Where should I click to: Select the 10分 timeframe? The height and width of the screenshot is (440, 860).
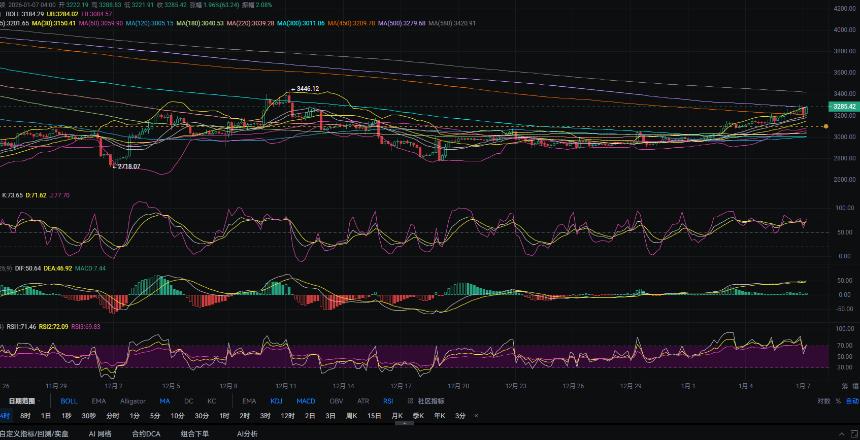177,416
